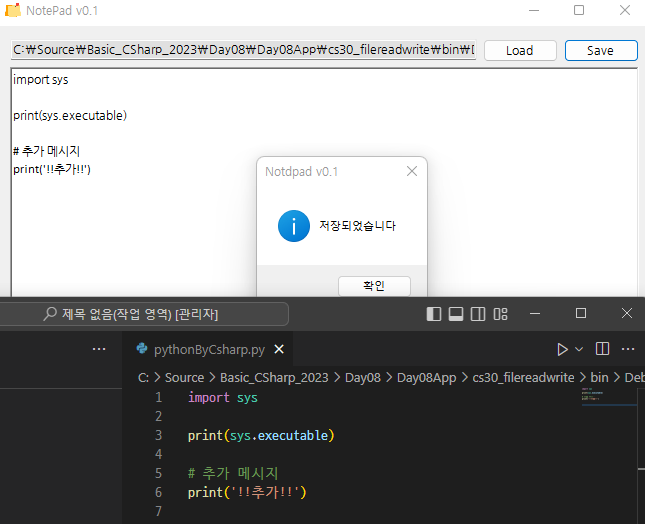
Task: Open VS Code customize layout icon
Action: tap(501, 314)
